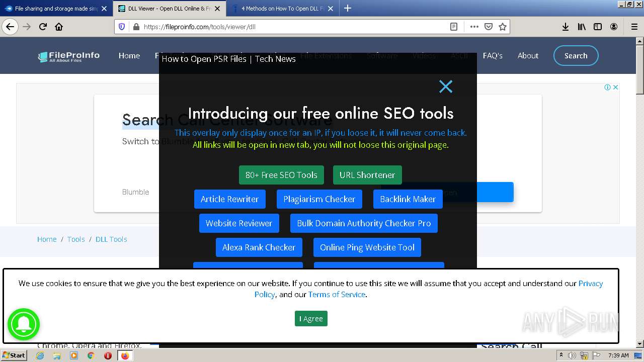Switch to 4 Methods on How To Open DLL tab
This screenshot has height=362, width=644.
click(283, 9)
